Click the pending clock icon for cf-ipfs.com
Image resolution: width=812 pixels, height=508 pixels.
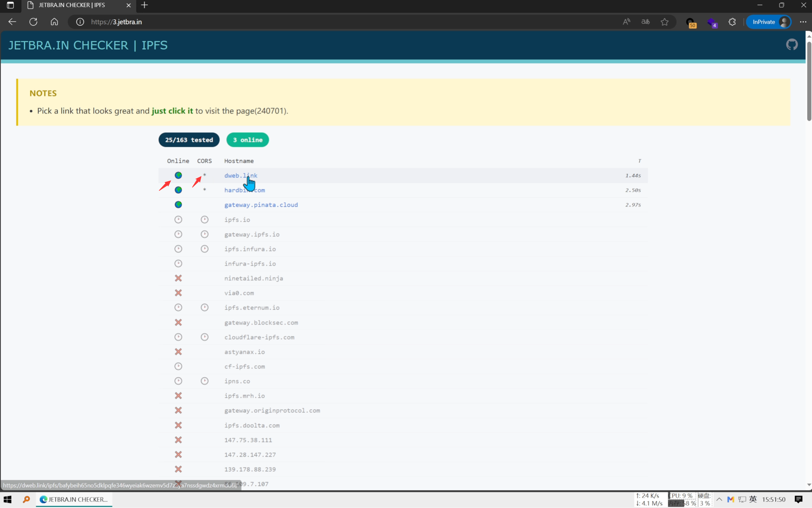(x=178, y=366)
